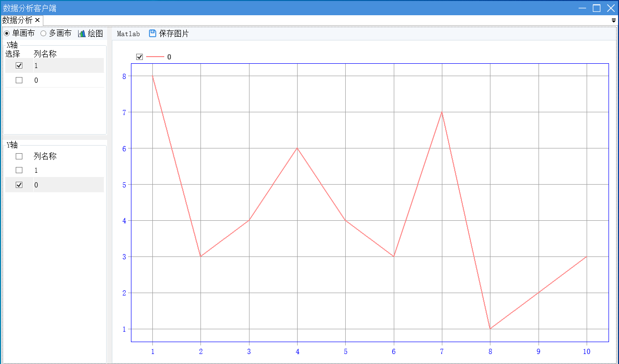Close the 数据分析客户端 window
619x364 pixels.
click(x=611, y=8)
